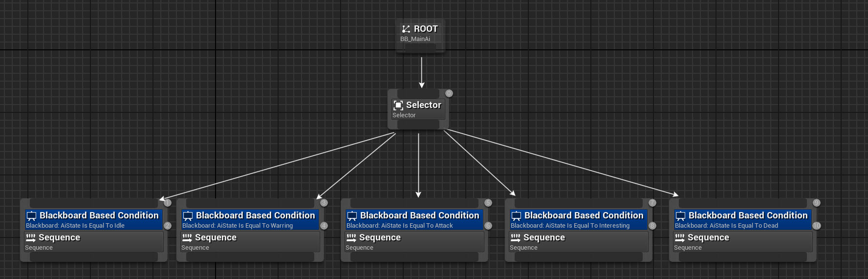
Task: Click Sequence icon under Dead condition
Action: pos(680,238)
